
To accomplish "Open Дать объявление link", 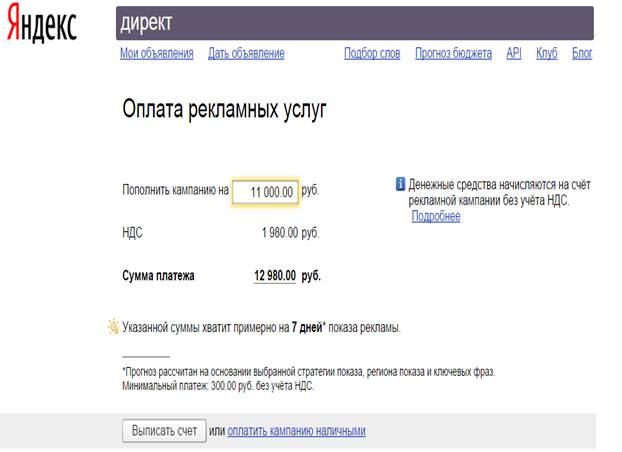I will tap(246, 53).
